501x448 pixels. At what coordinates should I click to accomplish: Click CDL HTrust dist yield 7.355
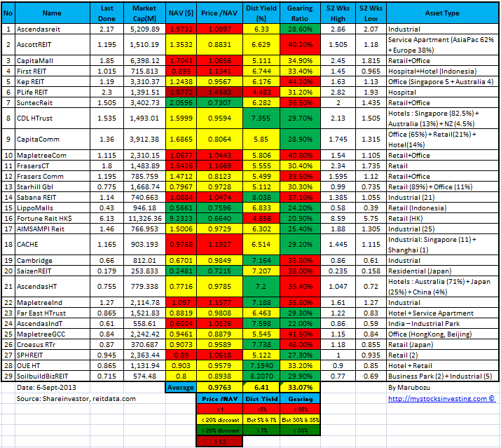pyautogui.click(x=261, y=118)
